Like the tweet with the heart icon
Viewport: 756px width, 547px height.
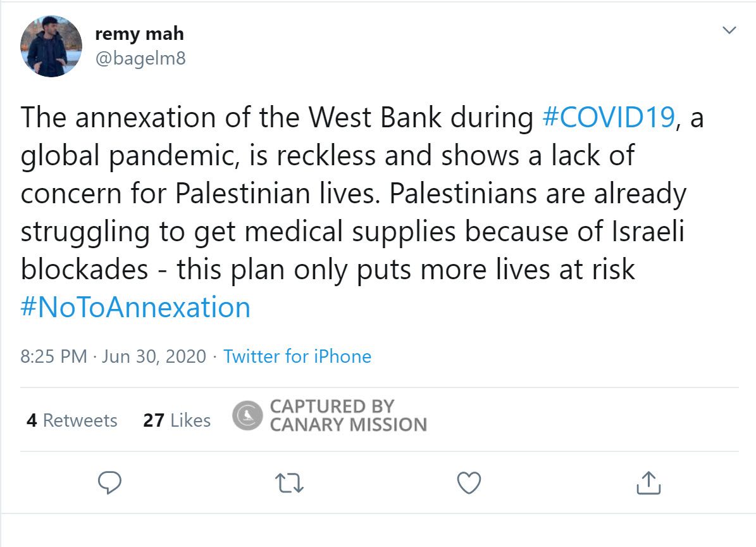(x=469, y=484)
